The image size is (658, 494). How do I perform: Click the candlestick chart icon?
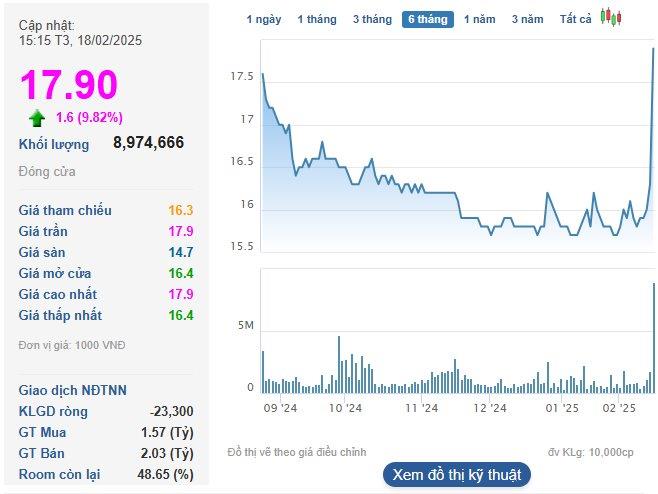coord(611,18)
